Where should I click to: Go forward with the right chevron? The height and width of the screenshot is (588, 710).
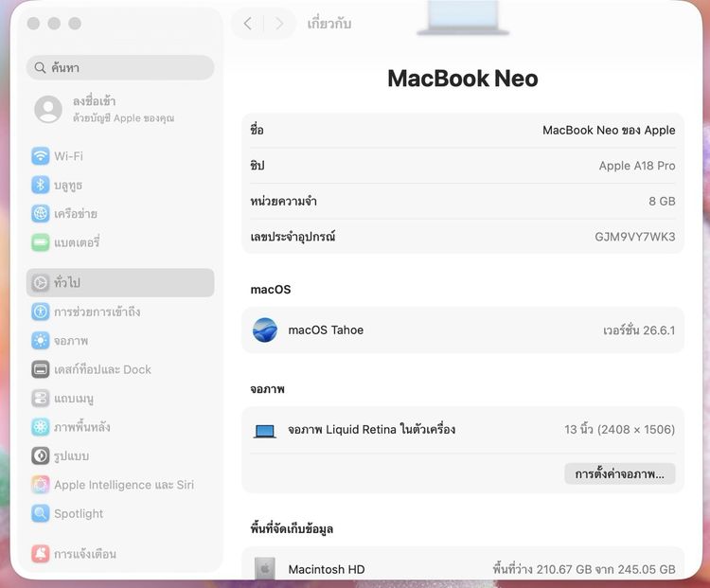(279, 24)
